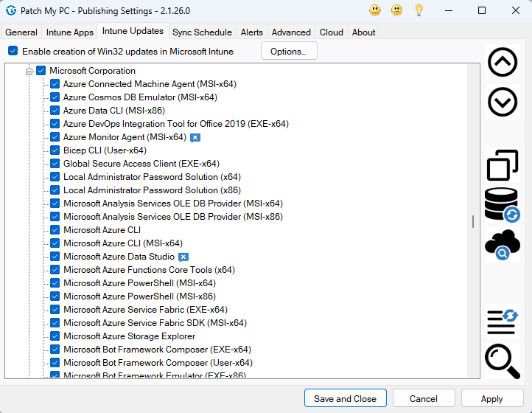Select Microsoft Analysis Services OLE DB Provider (MSI-x64)
Image resolution: width=532 pixels, height=413 pixels.
[173, 203]
